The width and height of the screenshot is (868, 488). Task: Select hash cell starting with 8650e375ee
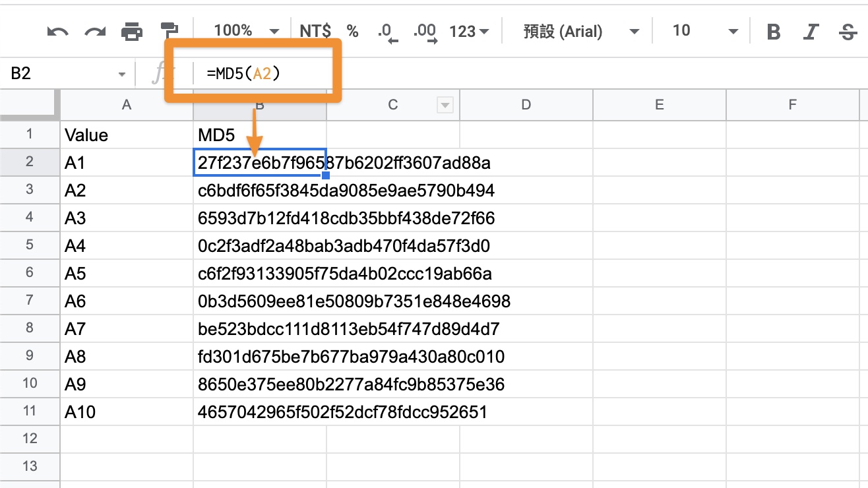tap(260, 384)
